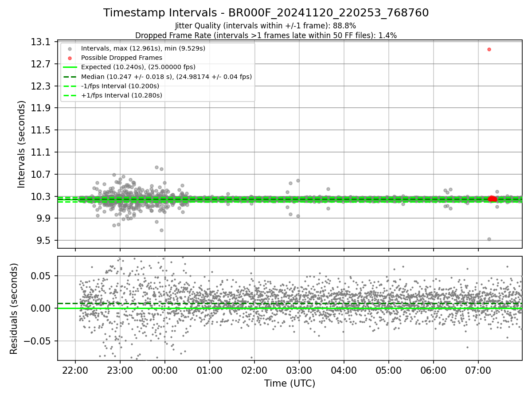Click the 11.9 y-axis tick label
Screen dimensions: 532x399
click(41, 108)
